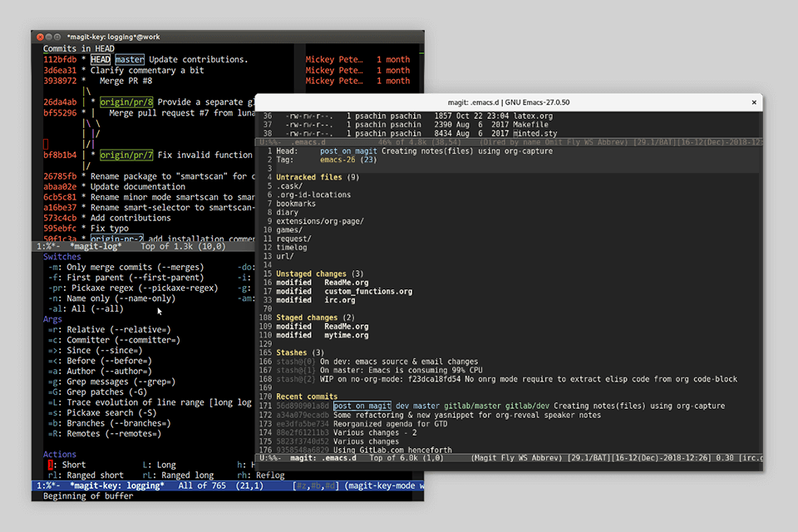Expand unstaged irc.org diff

(x=316, y=300)
